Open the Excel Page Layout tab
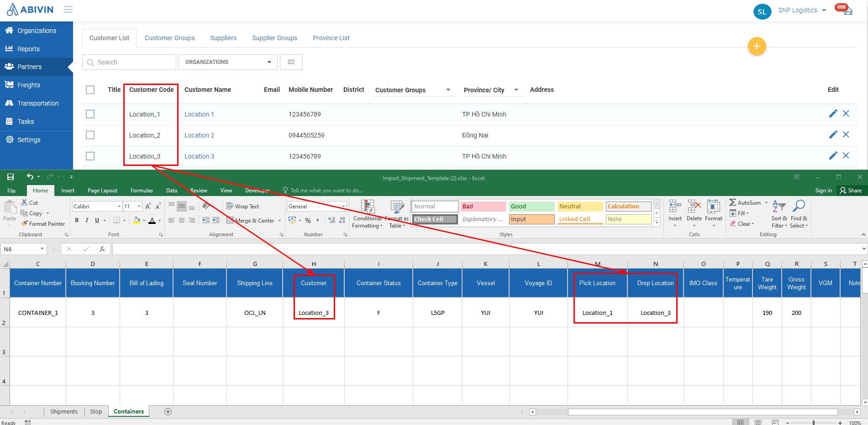 tap(102, 191)
